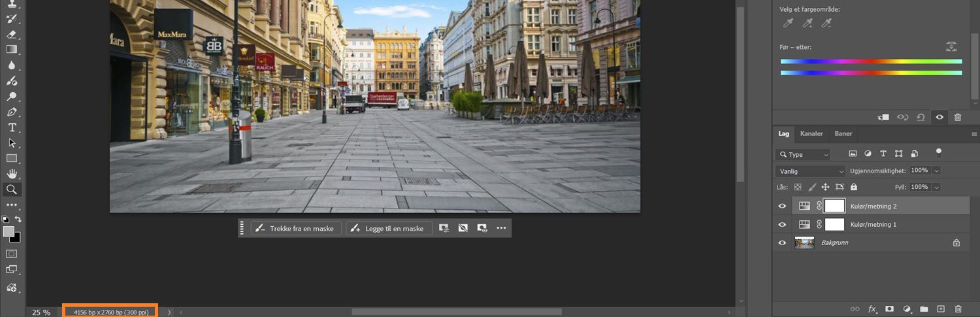This screenshot has height=317, width=980.
Task: Click Trekke fra en maske button
Action: point(296,228)
